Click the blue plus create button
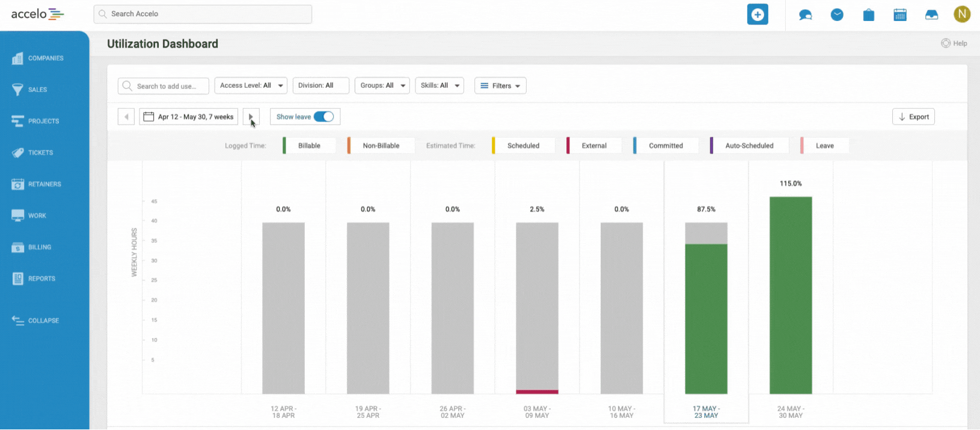This screenshot has width=980, height=430. tap(758, 14)
